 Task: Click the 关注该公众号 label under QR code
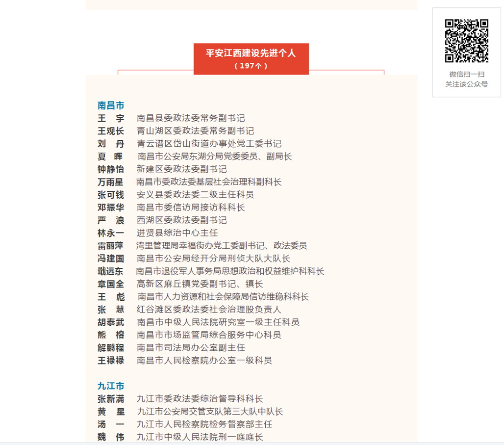click(x=466, y=84)
